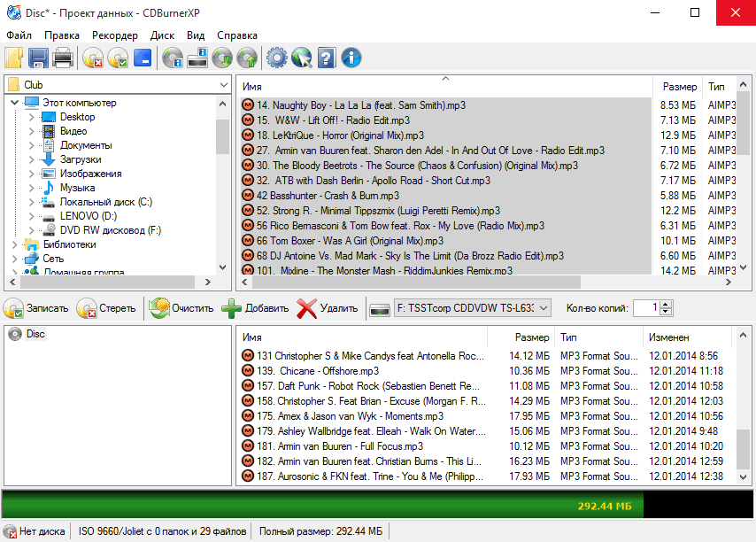Collapse the Этот компьютер tree node
This screenshot has width=756, height=542.
[x=14, y=103]
